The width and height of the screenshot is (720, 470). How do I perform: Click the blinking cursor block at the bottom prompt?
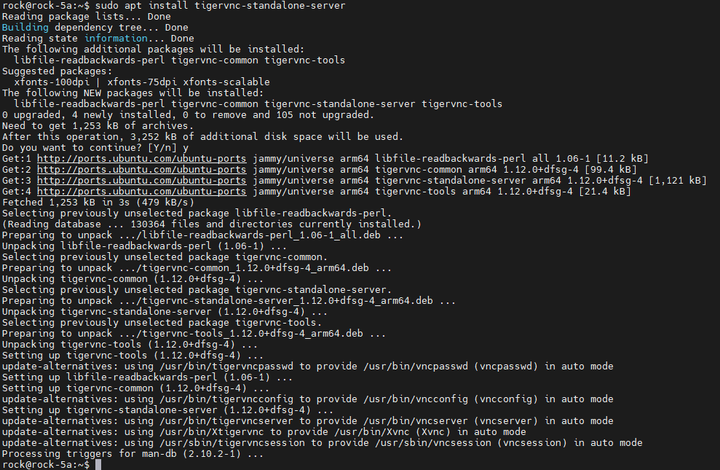click(x=98, y=464)
